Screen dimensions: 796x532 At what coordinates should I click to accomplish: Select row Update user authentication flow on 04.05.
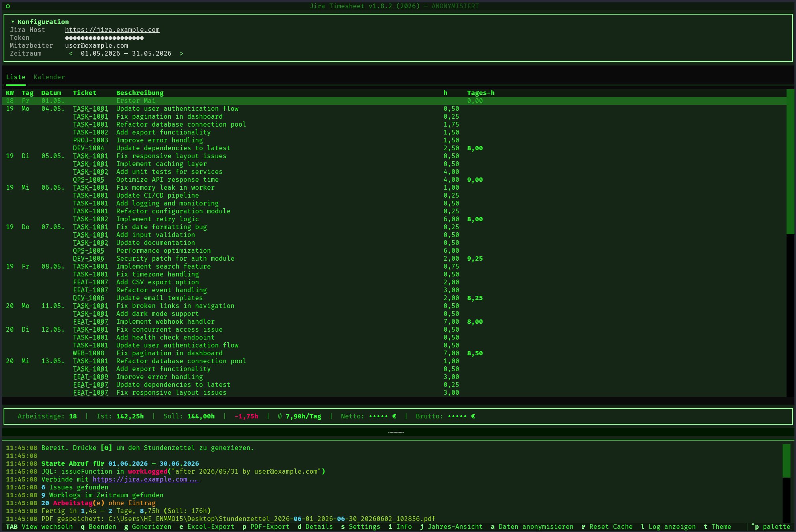pyautogui.click(x=394, y=108)
